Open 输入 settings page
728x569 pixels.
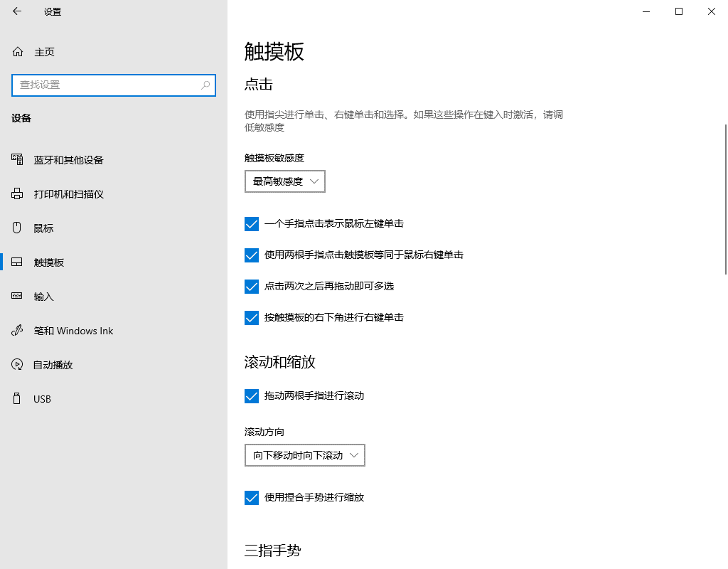[x=114, y=297]
